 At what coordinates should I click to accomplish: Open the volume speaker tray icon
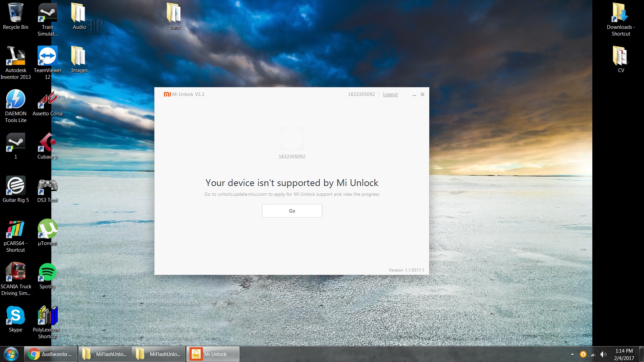tap(603, 354)
